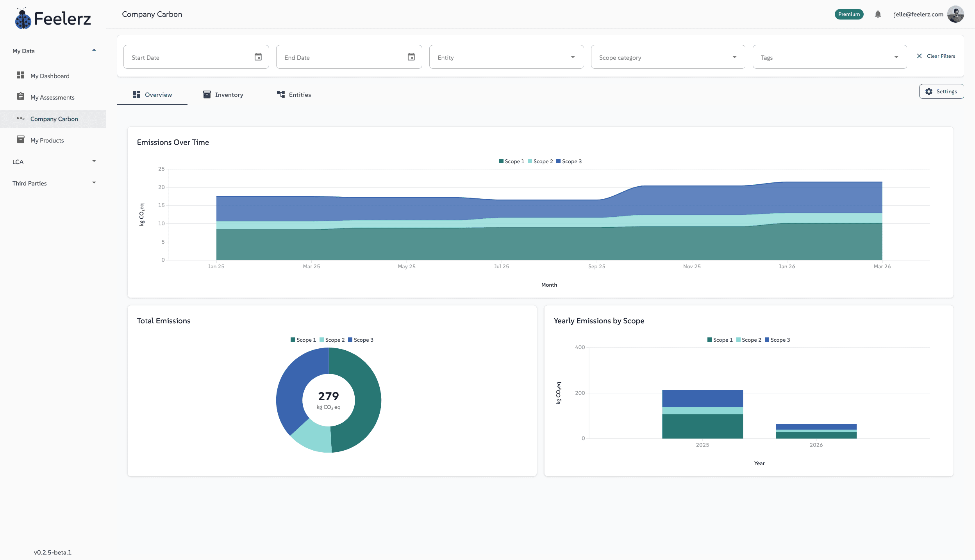
Task: Open calendar picker in End Date field
Action: [x=411, y=57]
